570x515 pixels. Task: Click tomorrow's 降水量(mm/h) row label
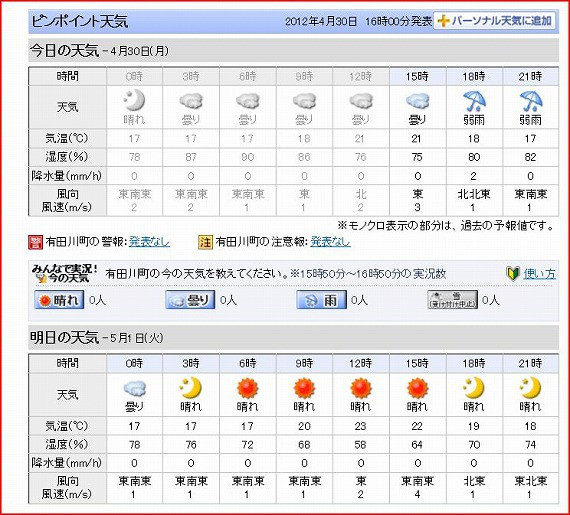pyautogui.click(x=67, y=463)
